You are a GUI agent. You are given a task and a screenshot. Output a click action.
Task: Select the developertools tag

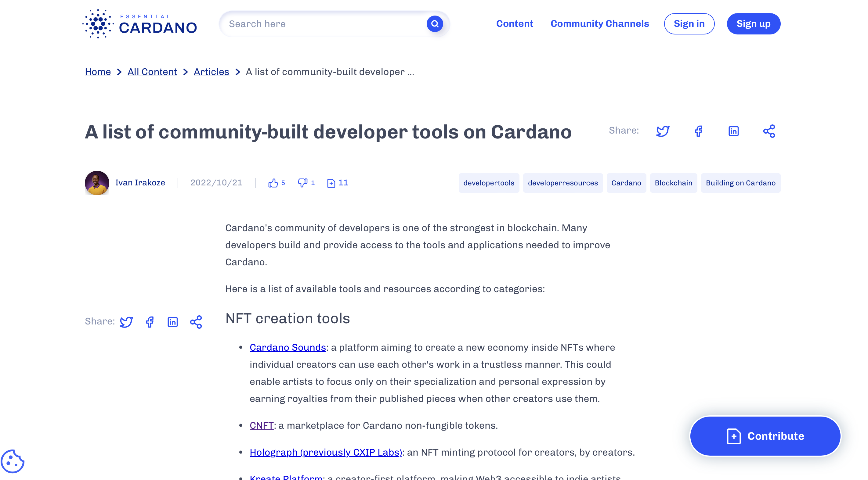click(489, 183)
